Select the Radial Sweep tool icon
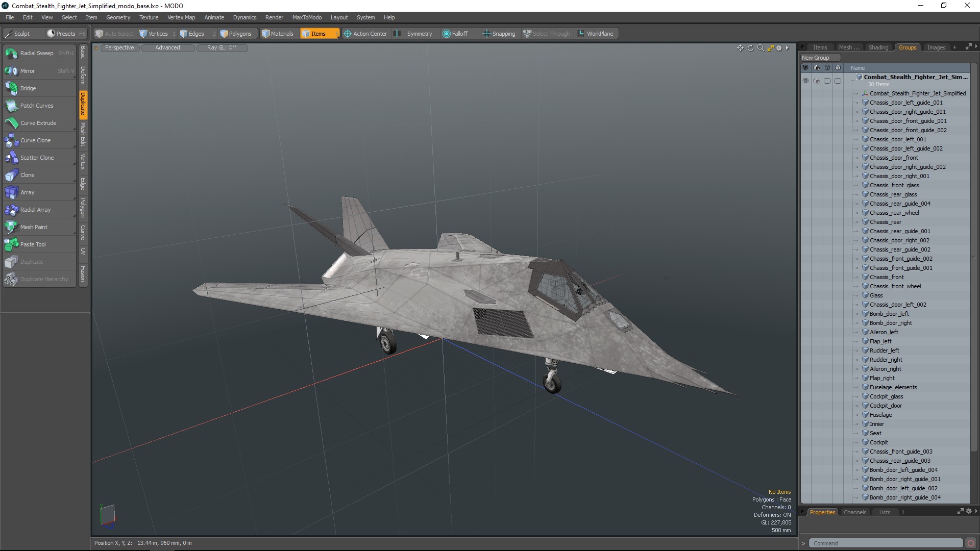The image size is (980, 551). [11, 53]
